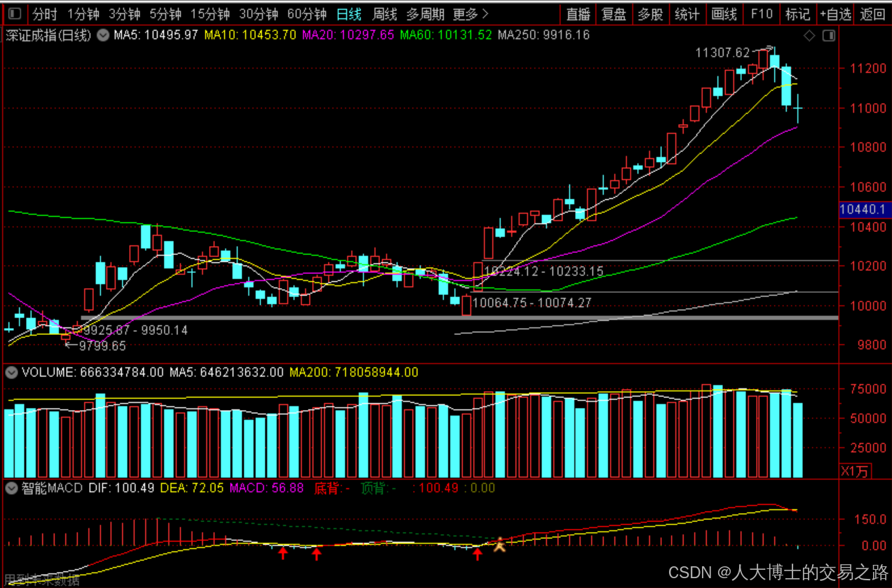Open the 智能MACD indicator dropdown arrow
This screenshot has width=892, height=588.
point(11,488)
